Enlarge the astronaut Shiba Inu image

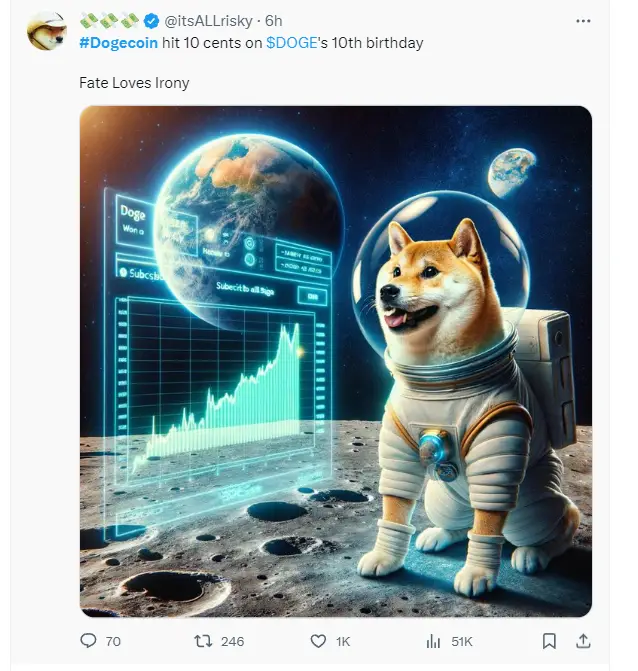click(335, 360)
